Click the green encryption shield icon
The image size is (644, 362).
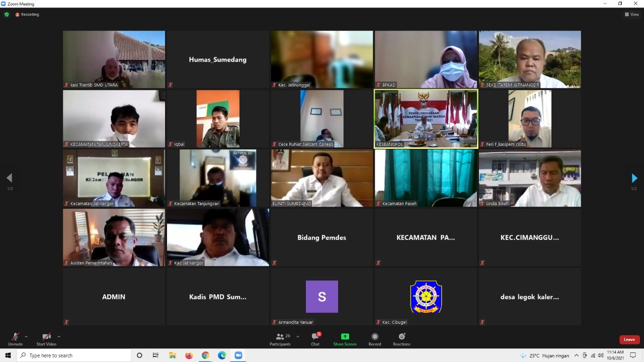pyautogui.click(x=7, y=15)
